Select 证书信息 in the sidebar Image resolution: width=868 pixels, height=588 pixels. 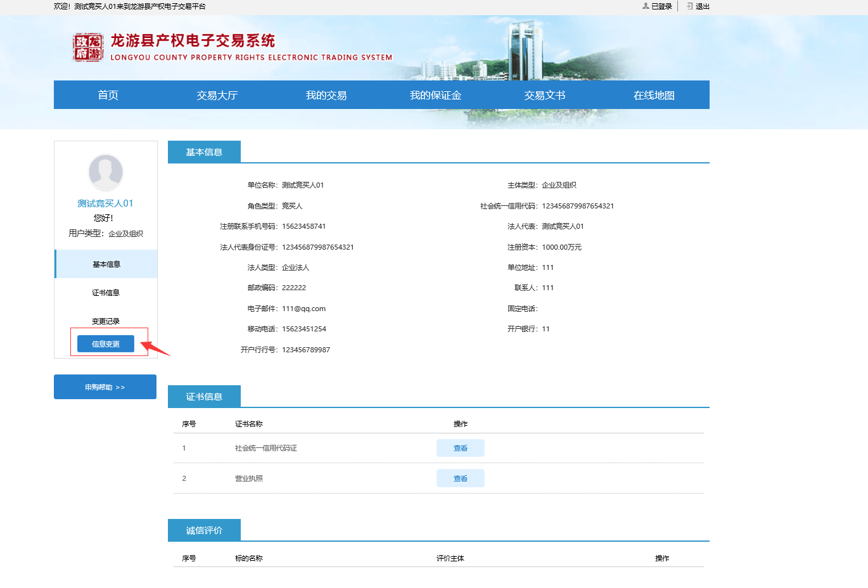click(x=106, y=293)
